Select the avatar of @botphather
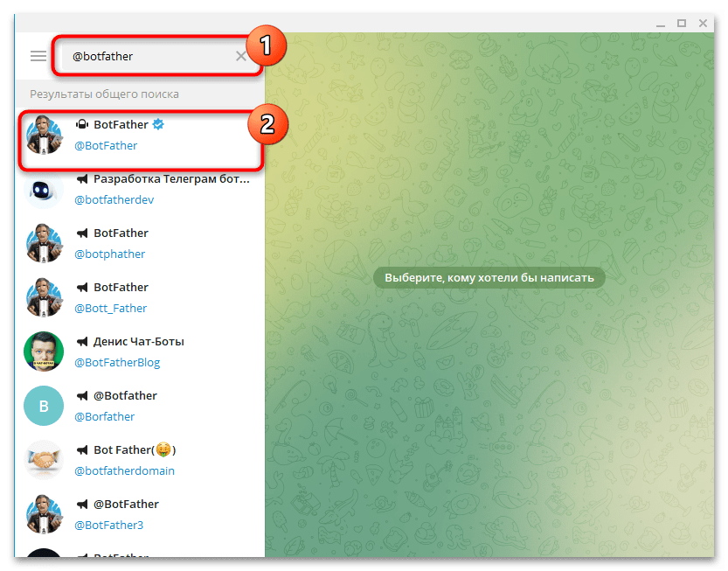The width and height of the screenshot is (728, 571). click(x=44, y=243)
